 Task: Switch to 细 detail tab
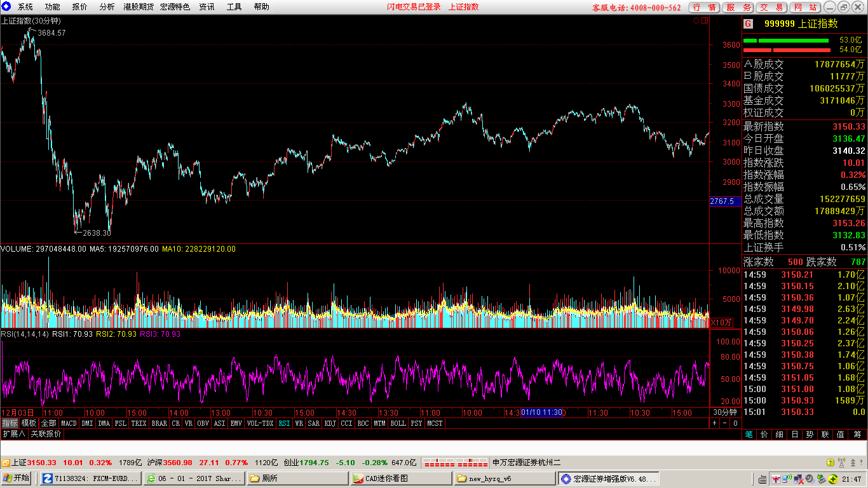click(x=780, y=435)
